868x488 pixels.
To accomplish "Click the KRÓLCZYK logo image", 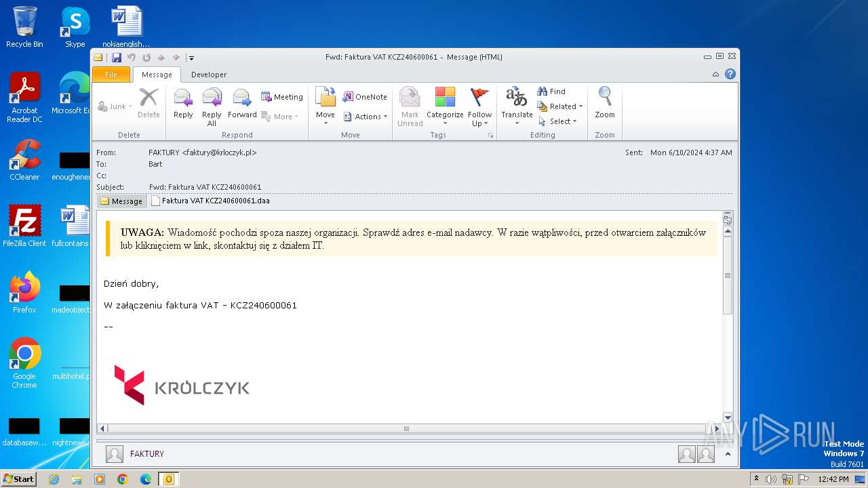I will 182,386.
